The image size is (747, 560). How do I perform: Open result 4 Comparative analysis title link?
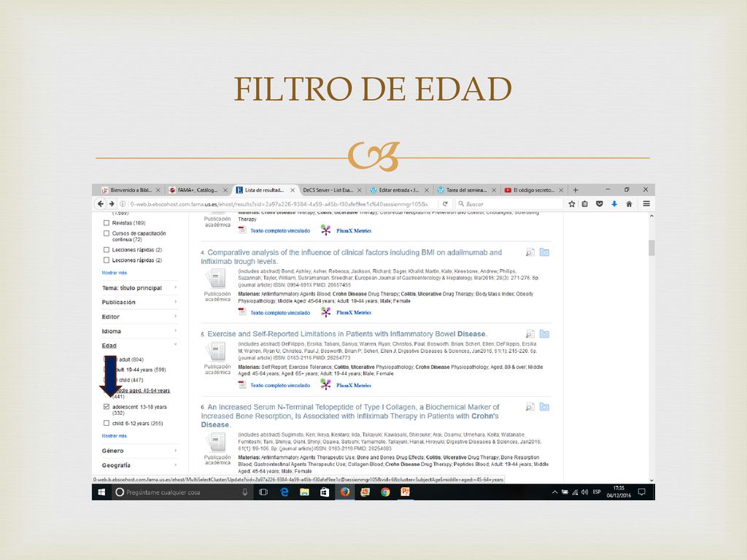tap(352, 257)
